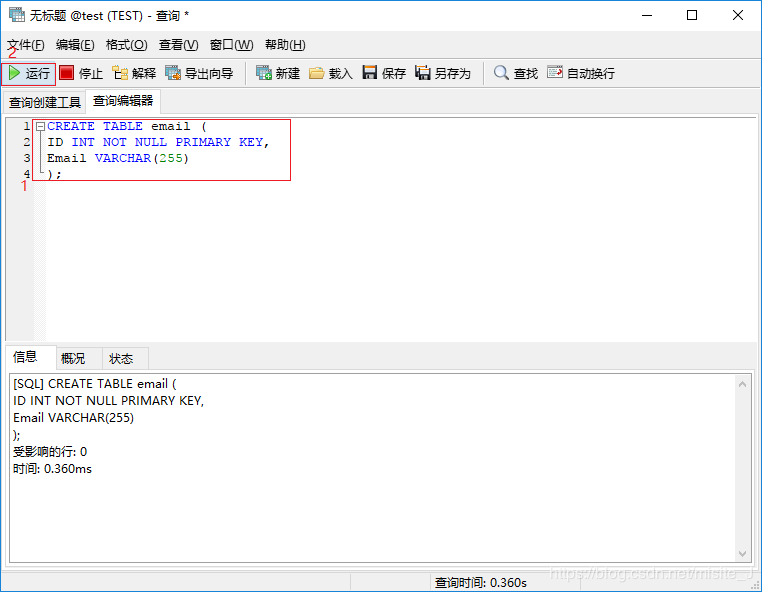Viewport: 762px width, 592px height.
Task: Click the Find (查找) magnifier icon
Action: pos(501,73)
